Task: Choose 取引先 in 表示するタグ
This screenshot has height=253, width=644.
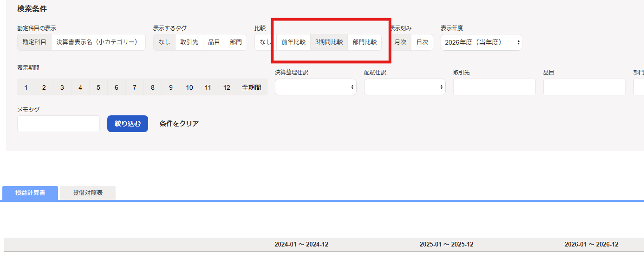Action: [189, 42]
